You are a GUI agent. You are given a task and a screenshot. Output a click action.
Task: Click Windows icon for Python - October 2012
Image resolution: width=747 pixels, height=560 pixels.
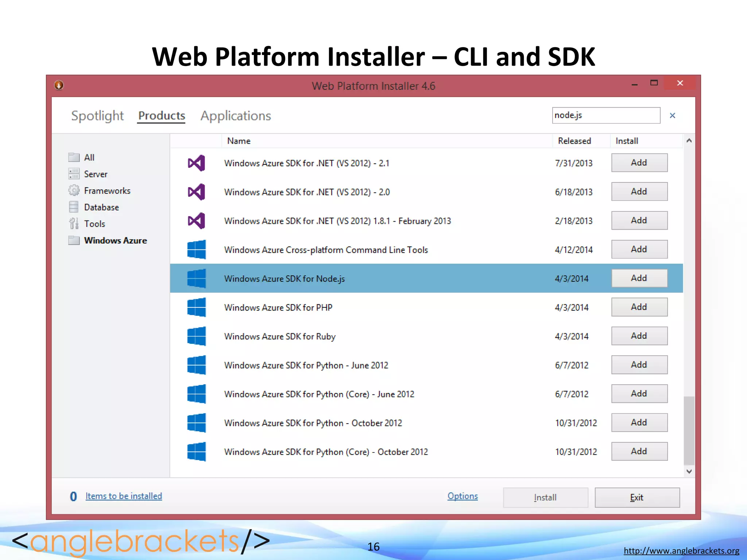click(196, 423)
